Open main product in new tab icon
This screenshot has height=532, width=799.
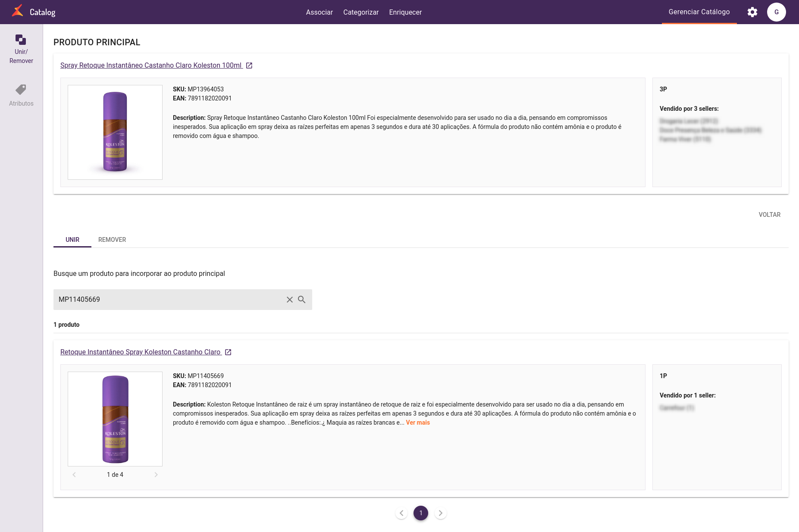click(x=249, y=66)
